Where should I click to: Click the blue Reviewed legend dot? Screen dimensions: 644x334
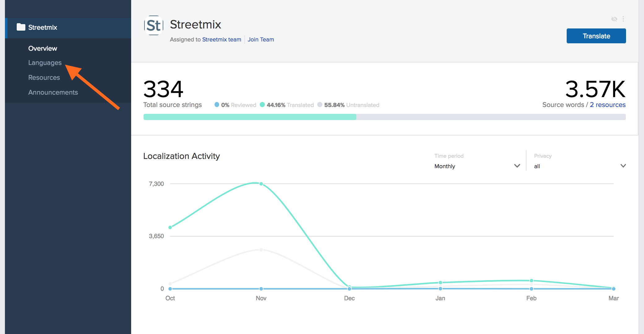point(217,105)
